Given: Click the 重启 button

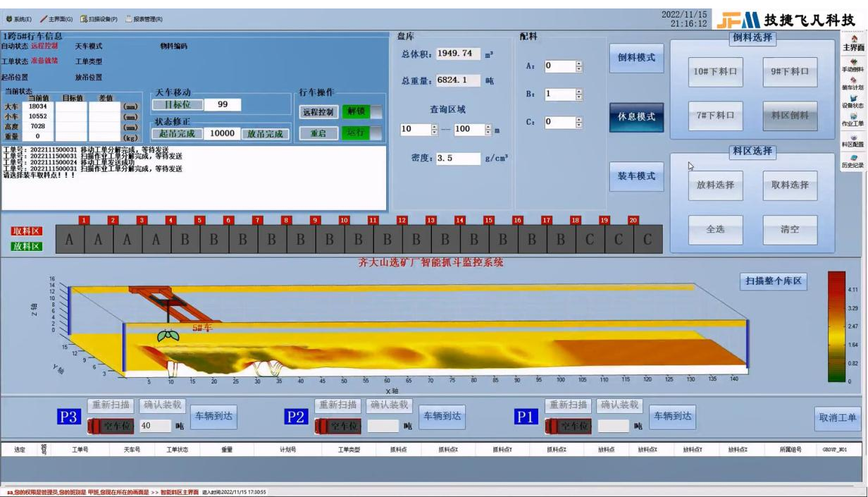Looking at the screenshot, I should point(318,133).
